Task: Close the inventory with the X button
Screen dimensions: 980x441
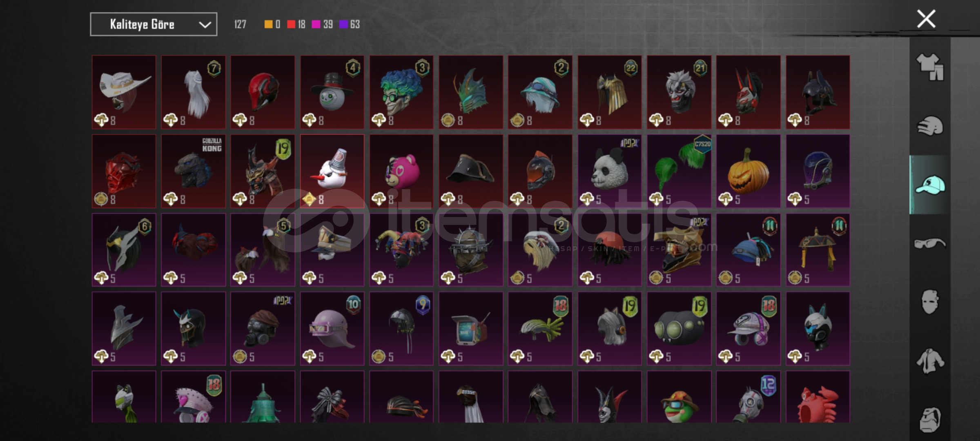Action: 926,19
